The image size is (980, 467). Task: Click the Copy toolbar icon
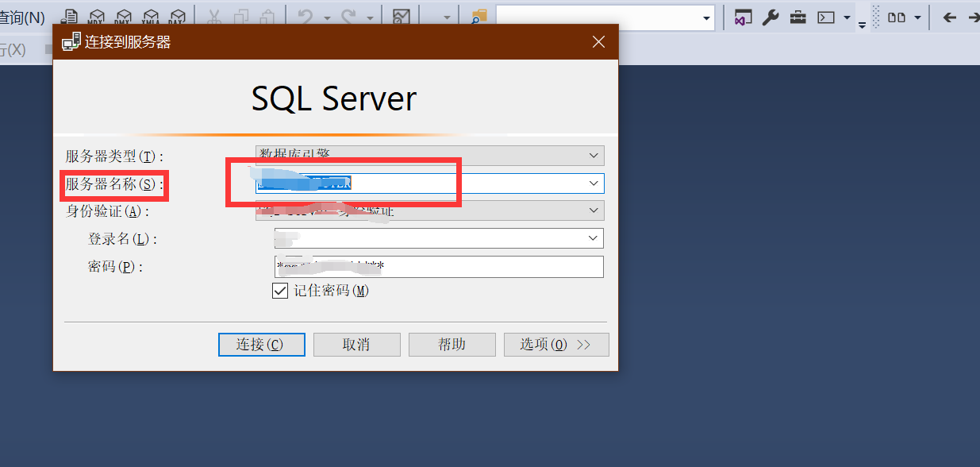[241, 17]
